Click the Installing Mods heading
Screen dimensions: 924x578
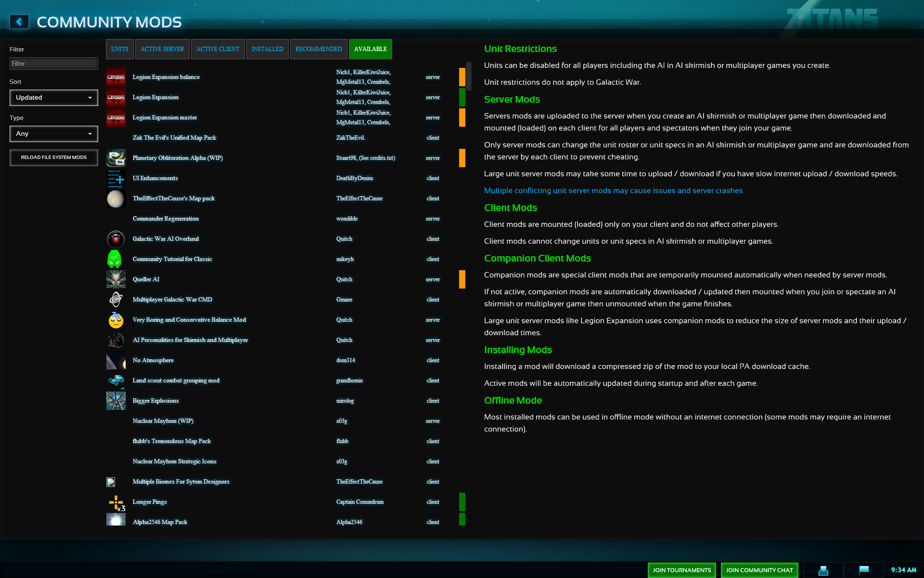pyautogui.click(x=518, y=350)
